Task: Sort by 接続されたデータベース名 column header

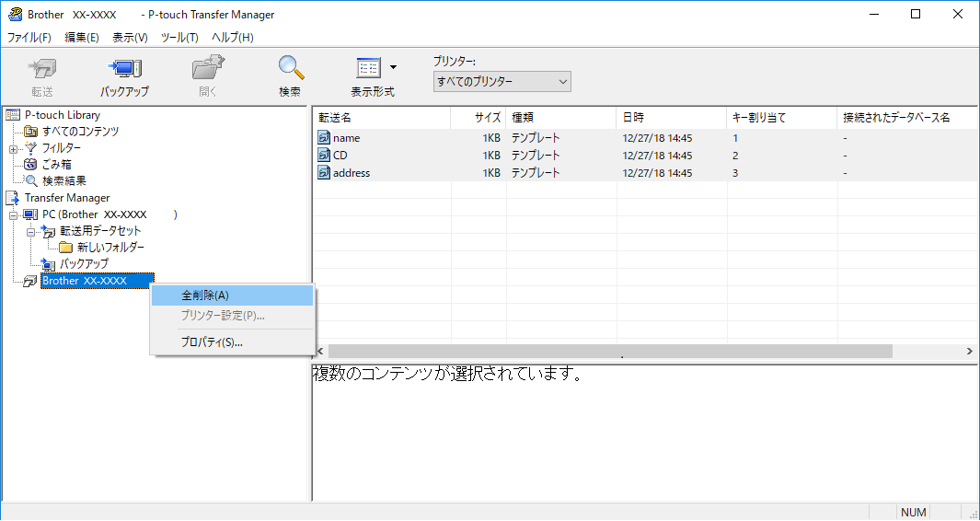Action: click(907, 118)
